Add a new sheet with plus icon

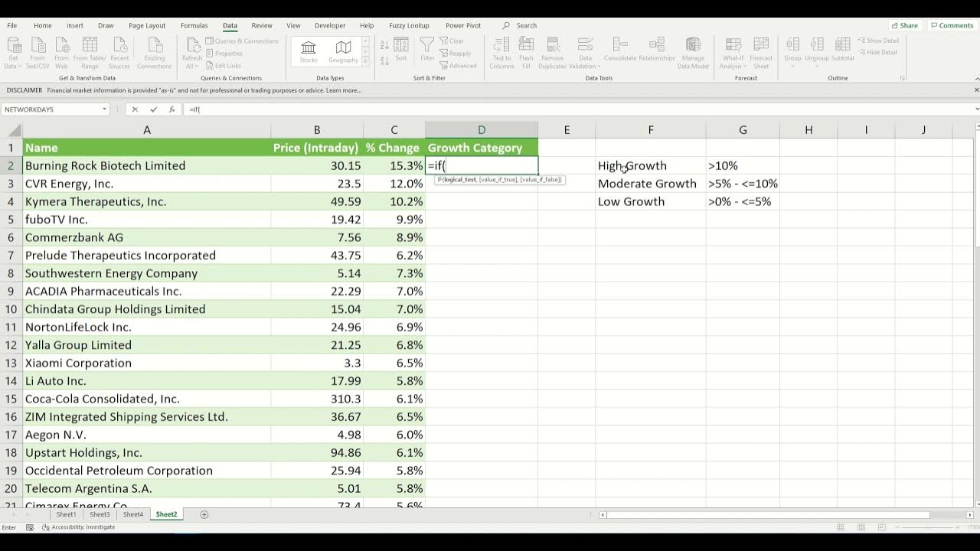[204, 514]
